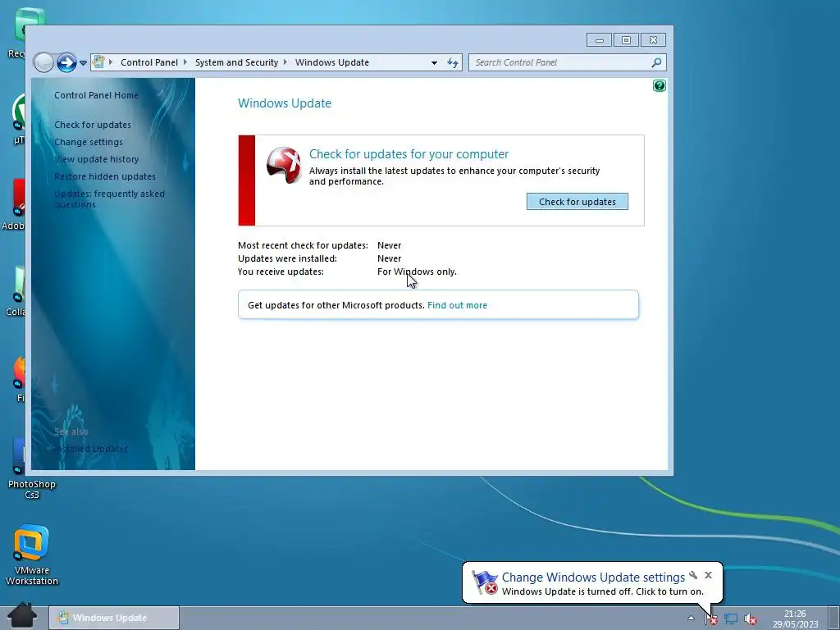840x630 pixels.
Task: Click the VMware Workstation desktop icon
Action: tap(32, 555)
